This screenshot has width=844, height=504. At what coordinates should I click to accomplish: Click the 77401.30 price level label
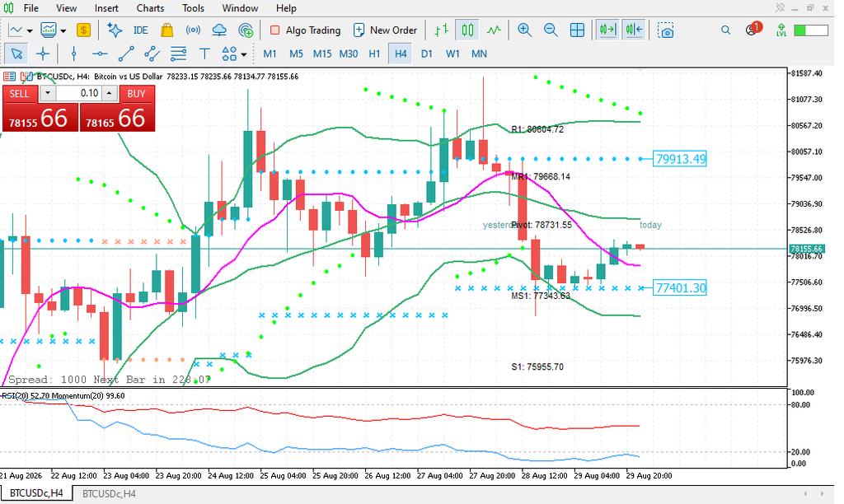(x=680, y=287)
